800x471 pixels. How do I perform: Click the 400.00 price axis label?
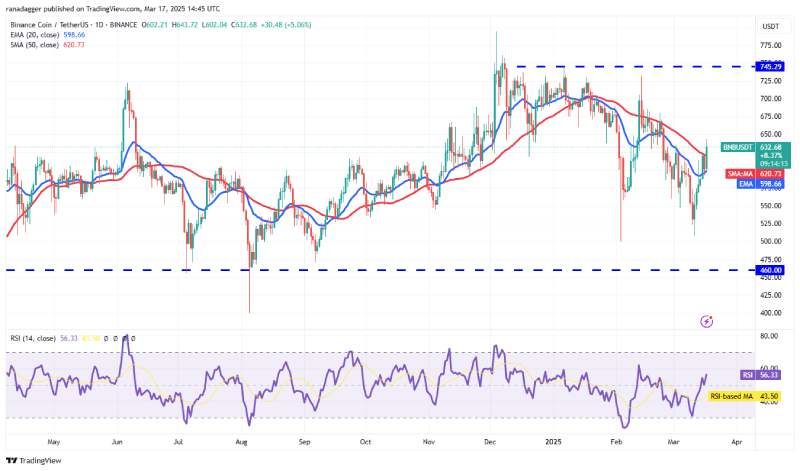pos(771,313)
